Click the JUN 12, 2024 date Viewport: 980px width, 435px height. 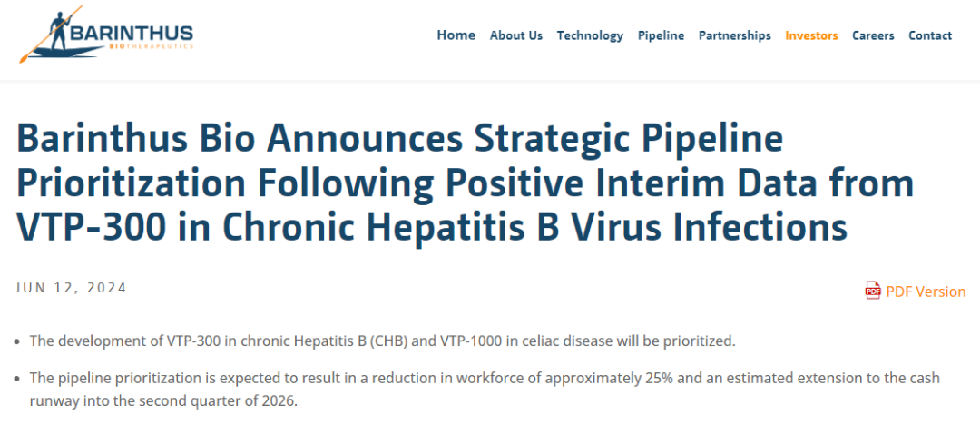pos(71,288)
